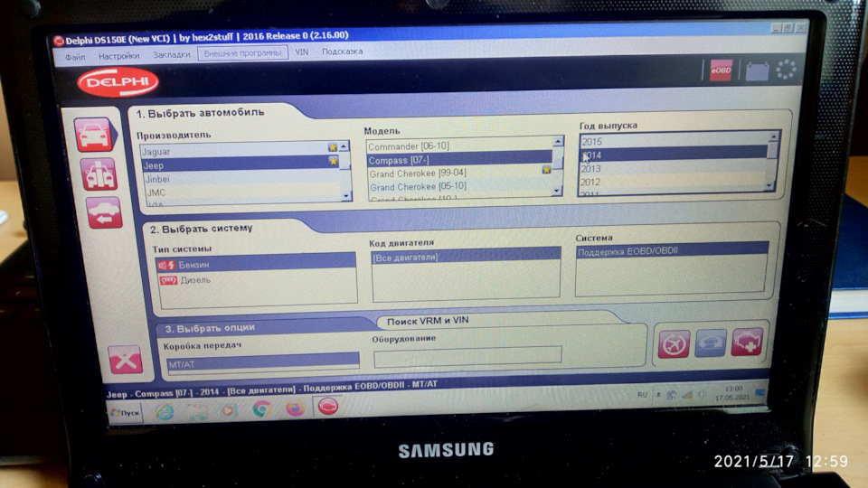The image size is (868, 488).
Task: Toggle favorite star on Grand Cherokee [99-04]
Action: click(x=546, y=169)
